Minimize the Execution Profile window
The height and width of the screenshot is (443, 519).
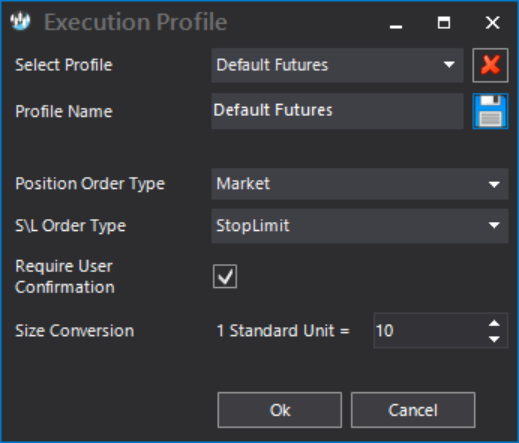click(x=396, y=23)
